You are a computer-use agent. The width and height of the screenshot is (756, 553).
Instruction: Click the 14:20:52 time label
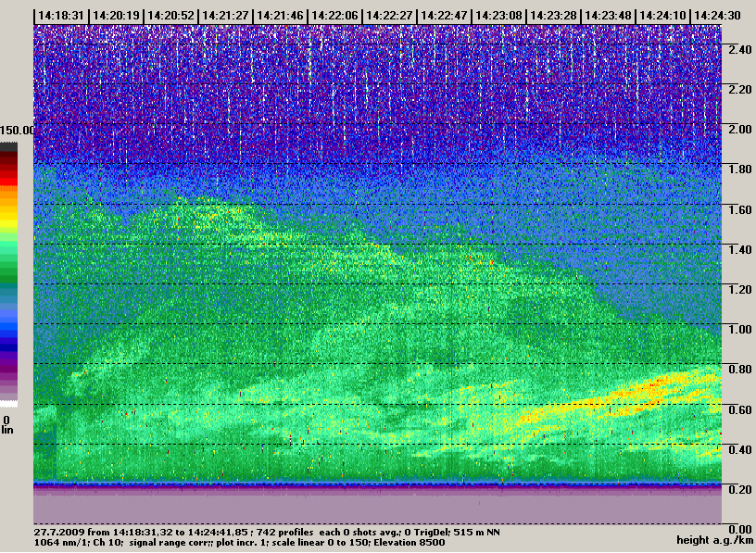click(170, 16)
